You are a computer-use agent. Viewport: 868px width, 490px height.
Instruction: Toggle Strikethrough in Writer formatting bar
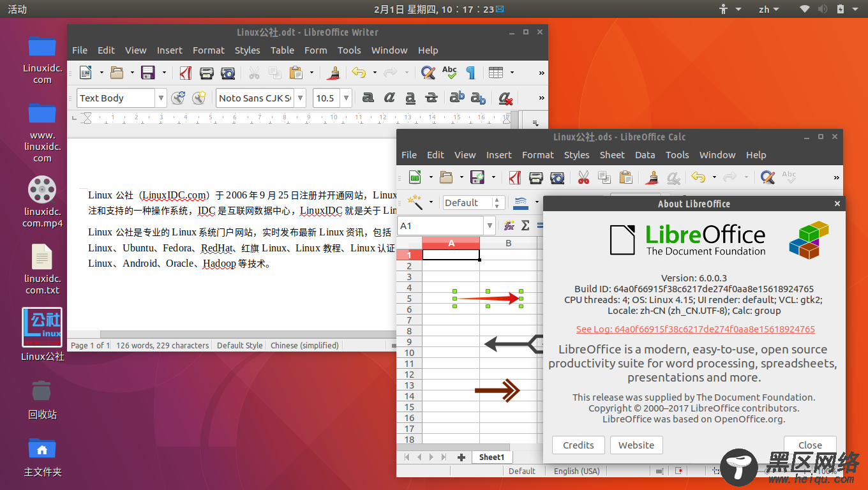coord(431,98)
